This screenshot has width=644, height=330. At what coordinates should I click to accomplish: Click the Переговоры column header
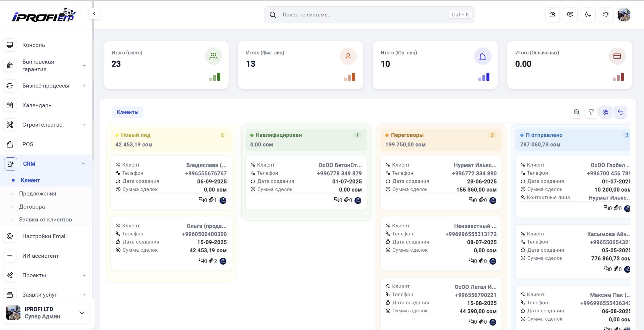point(441,140)
